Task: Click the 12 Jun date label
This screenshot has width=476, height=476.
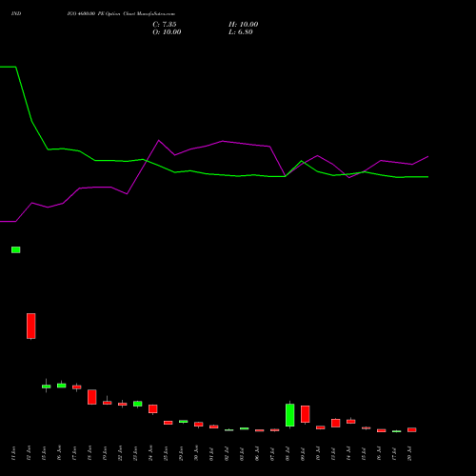Action: click(x=29, y=453)
